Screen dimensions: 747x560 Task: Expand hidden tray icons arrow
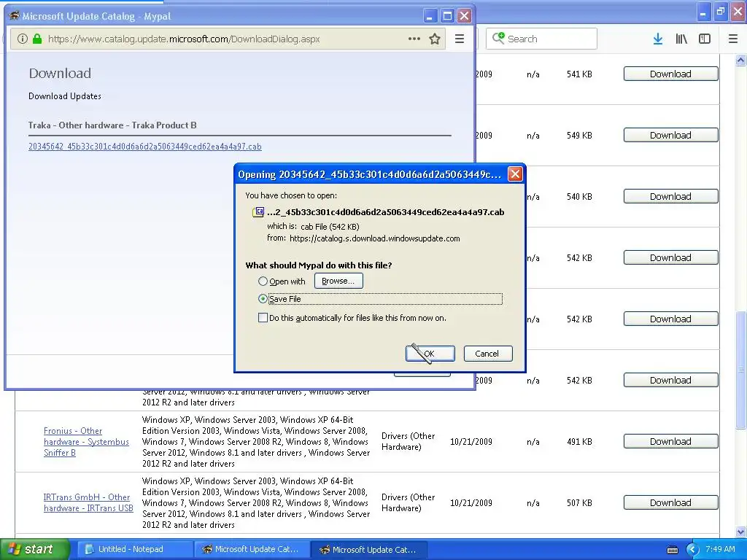[692, 550]
